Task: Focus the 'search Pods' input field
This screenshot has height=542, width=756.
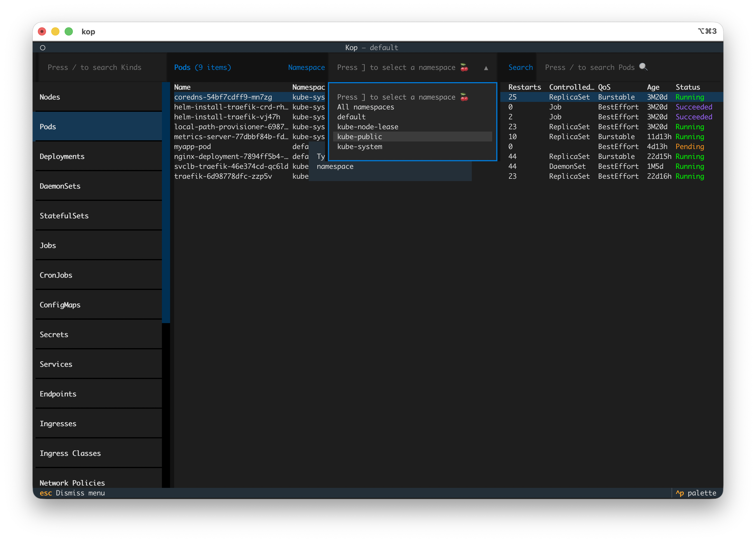Action: point(628,67)
